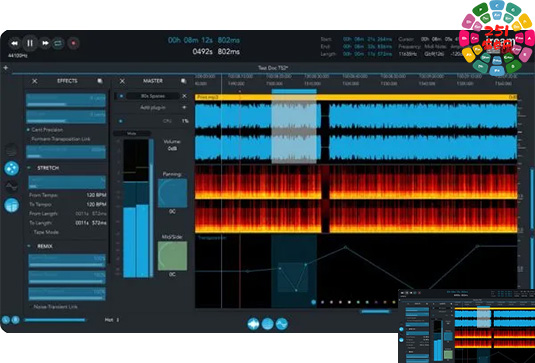This screenshot has width=535, height=363.
Task: Click the zoom slider at the bottom-left
Action: coord(55,320)
